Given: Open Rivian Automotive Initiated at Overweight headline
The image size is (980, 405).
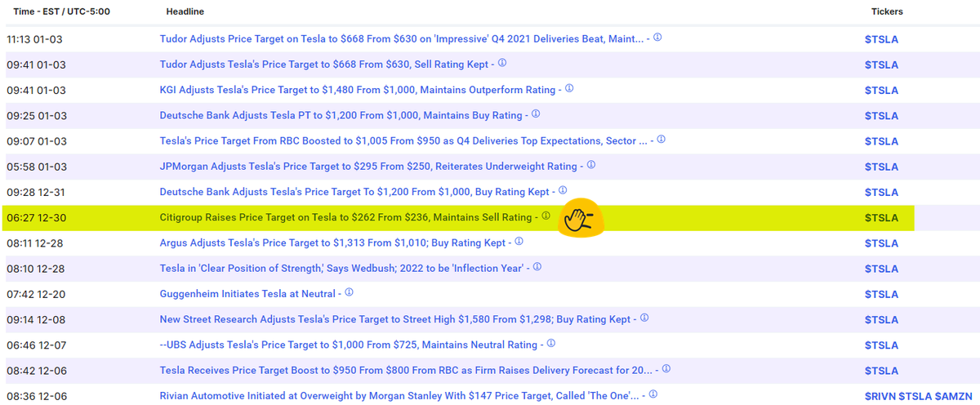Looking at the screenshot, I should click(399, 395).
